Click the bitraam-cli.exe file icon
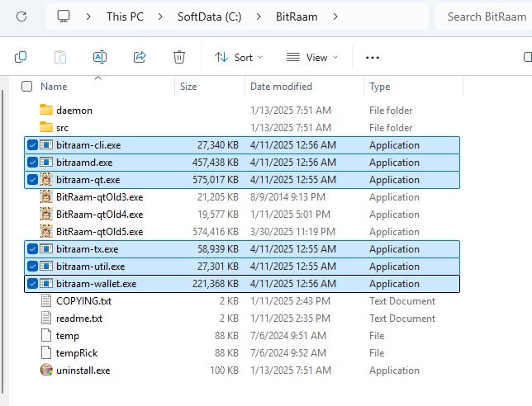This screenshot has width=532, height=406. click(x=46, y=145)
